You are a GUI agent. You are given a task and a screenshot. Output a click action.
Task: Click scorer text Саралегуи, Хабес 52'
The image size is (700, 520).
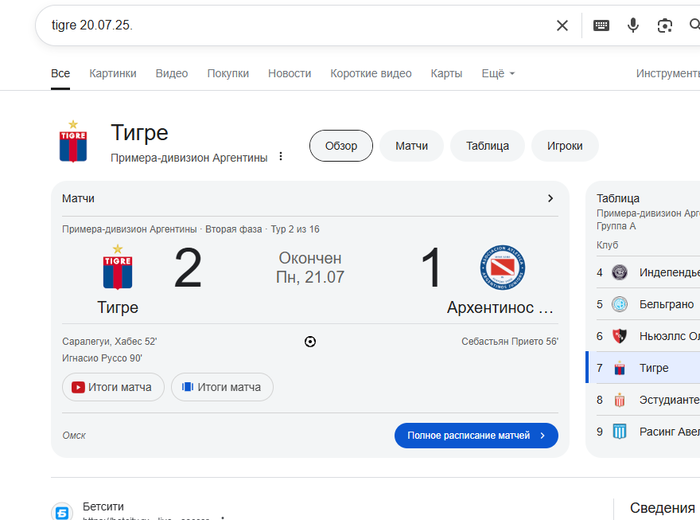point(109,341)
